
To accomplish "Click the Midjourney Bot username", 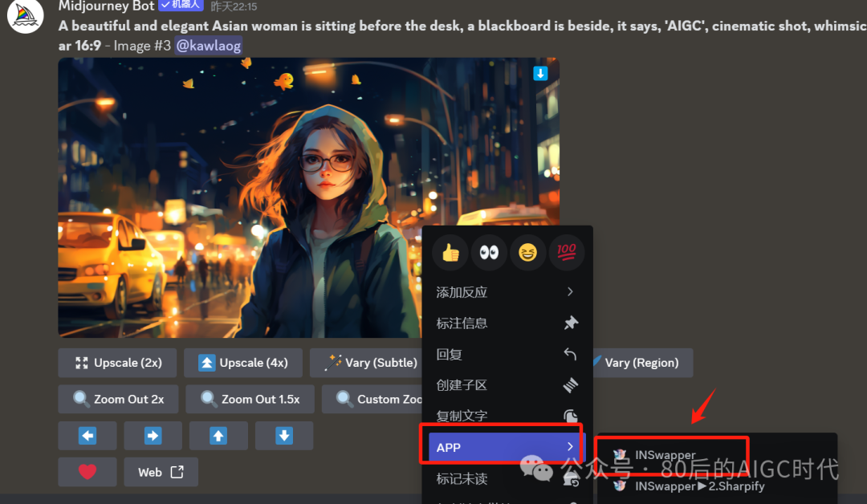I will (x=106, y=6).
